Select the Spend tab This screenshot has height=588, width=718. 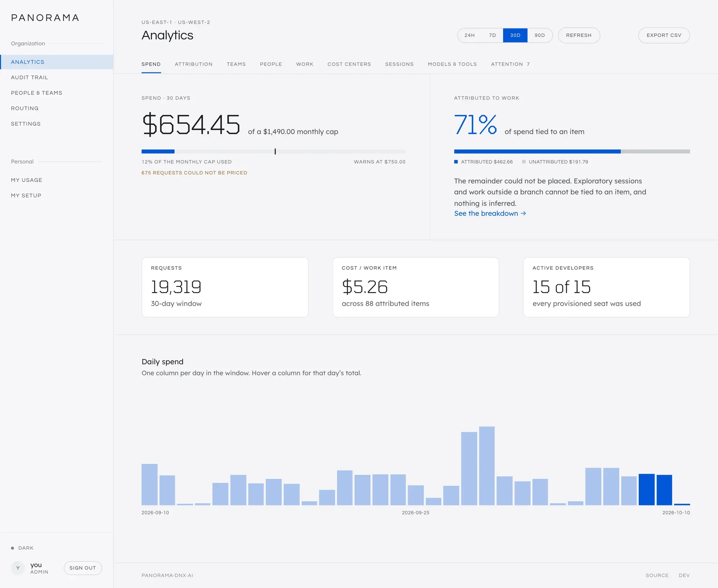[151, 64]
